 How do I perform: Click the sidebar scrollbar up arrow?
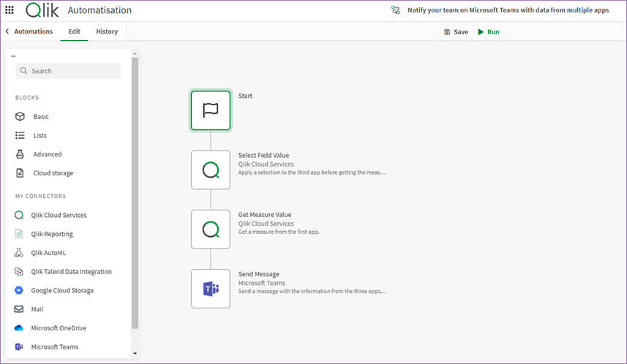click(135, 53)
